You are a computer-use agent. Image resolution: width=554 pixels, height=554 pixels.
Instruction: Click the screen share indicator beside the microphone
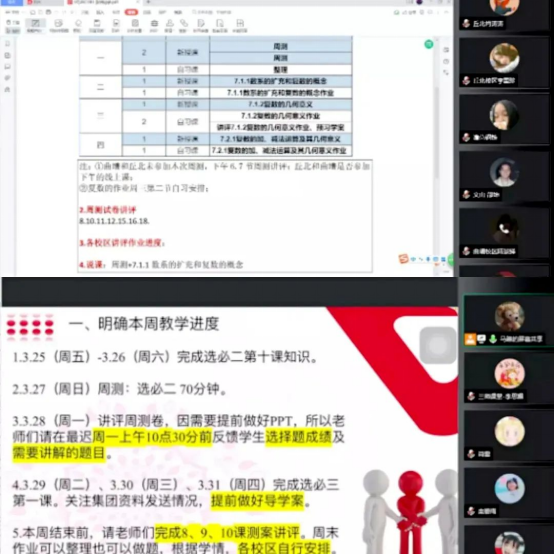click(482, 339)
